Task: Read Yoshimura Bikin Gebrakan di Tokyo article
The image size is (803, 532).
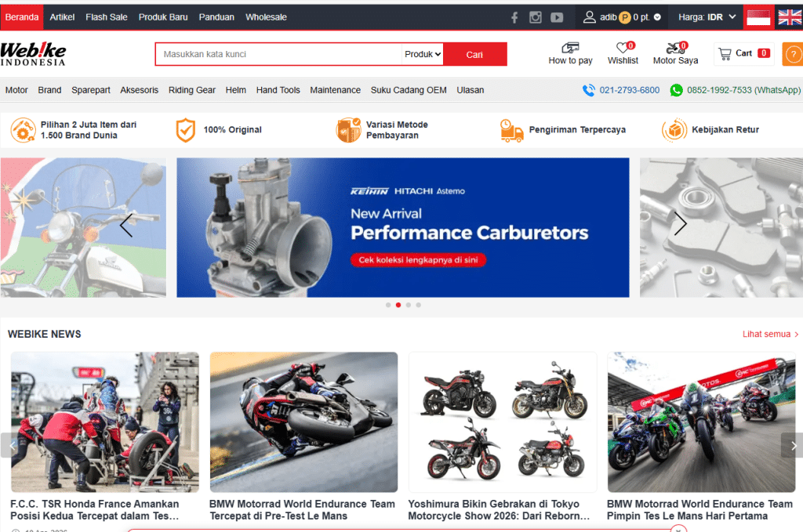Action: 499,510
